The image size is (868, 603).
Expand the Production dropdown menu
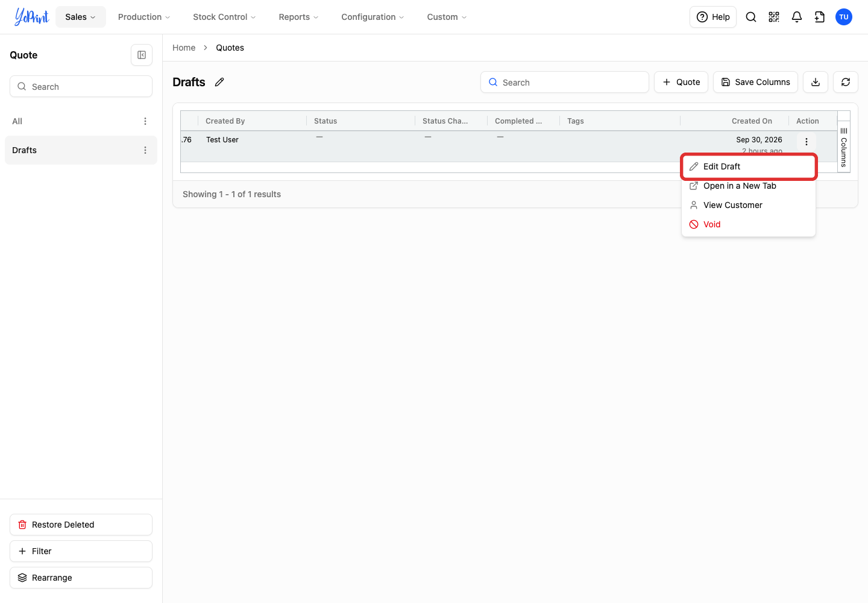pos(144,17)
